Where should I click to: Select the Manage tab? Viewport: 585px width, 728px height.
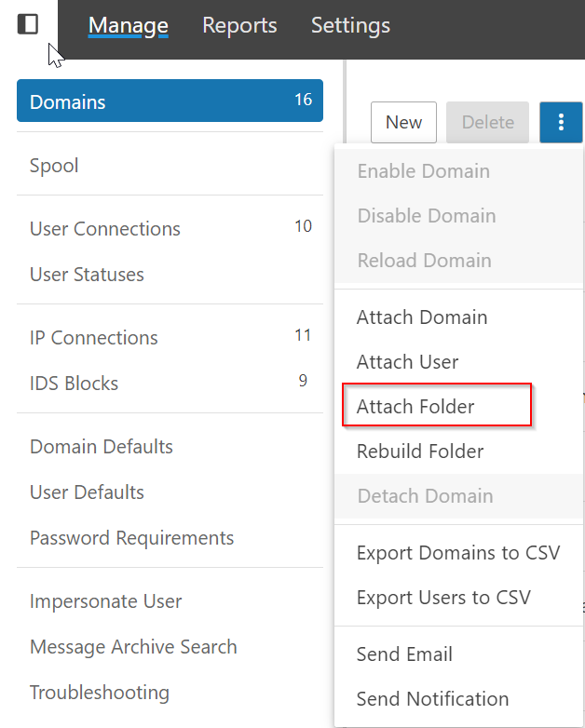pos(129,25)
